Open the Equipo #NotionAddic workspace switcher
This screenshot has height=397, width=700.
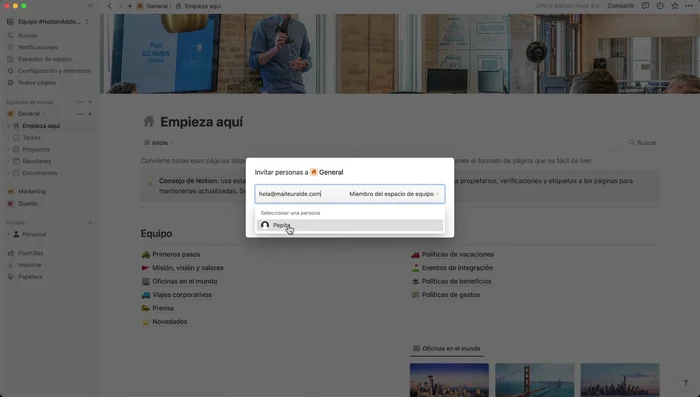point(48,21)
